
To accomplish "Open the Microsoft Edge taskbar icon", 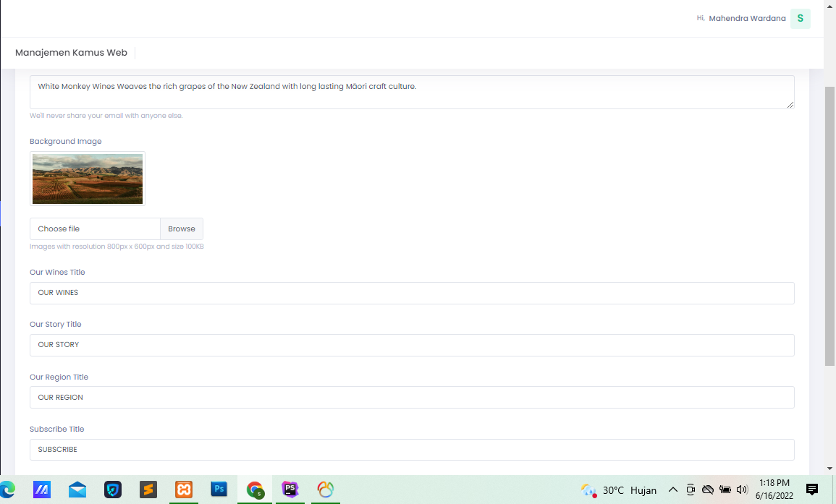I will [7, 490].
